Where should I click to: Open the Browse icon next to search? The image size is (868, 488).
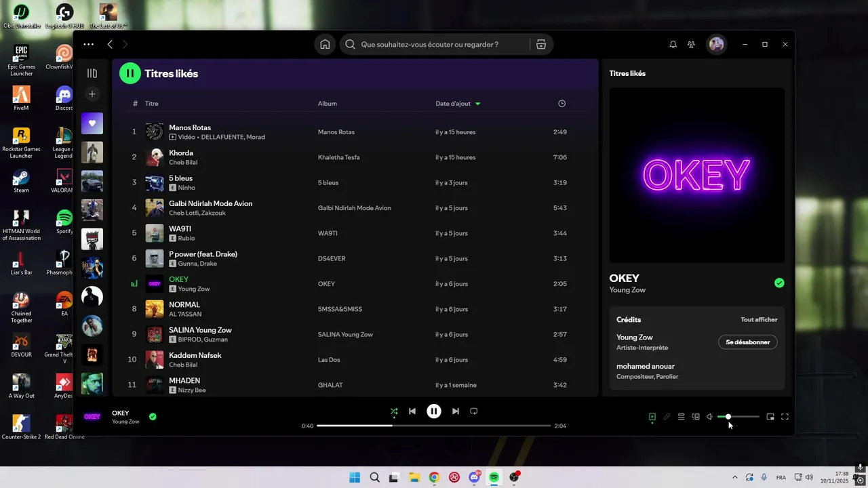click(x=540, y=44)
